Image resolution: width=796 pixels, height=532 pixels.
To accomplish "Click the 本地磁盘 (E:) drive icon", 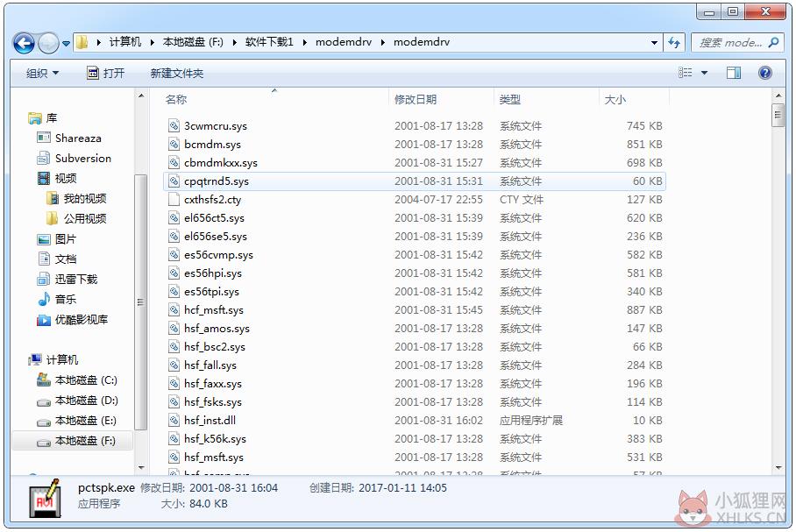I will pos(44,422).
